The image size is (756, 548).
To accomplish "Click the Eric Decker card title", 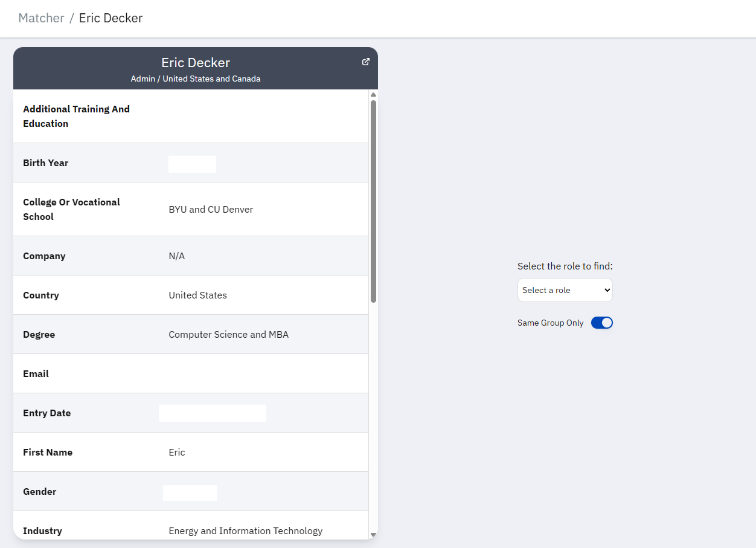I will tap(194, 62).
